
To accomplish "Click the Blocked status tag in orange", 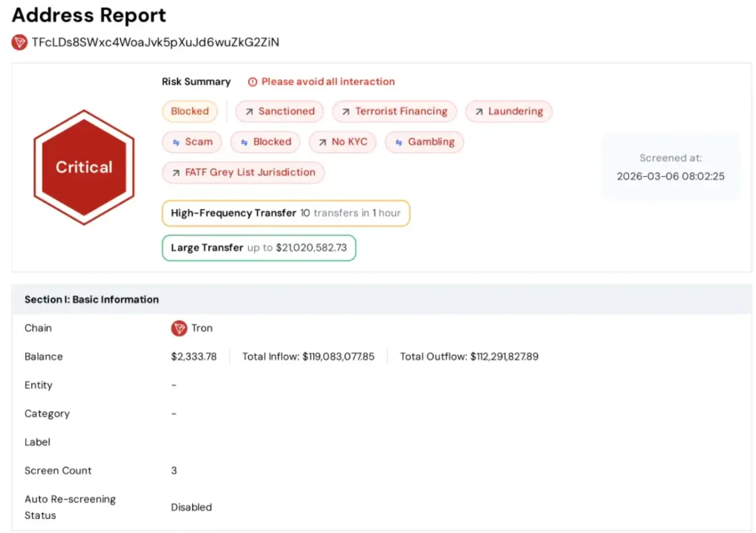I will (x=190, y=111).
